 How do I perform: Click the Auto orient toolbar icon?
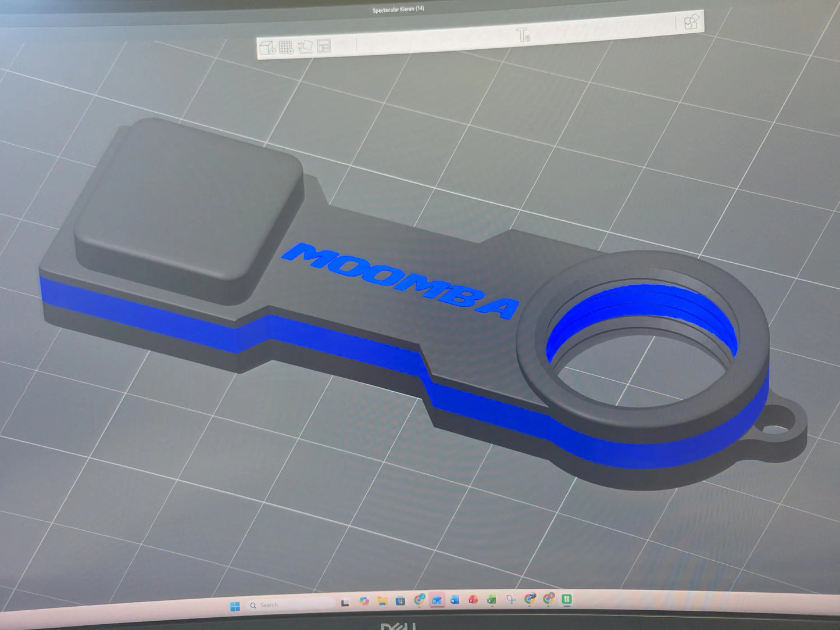[x=305, y=46]
